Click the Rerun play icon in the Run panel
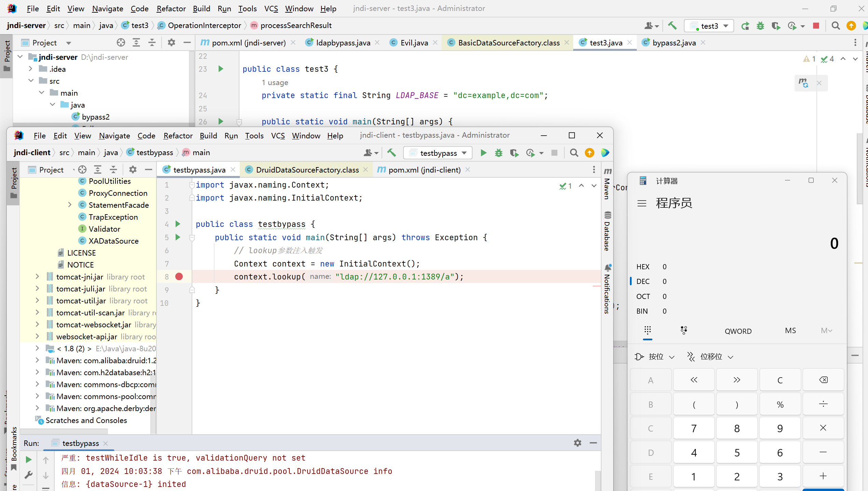This screenshot has height=491, width=868. point(29,460)
